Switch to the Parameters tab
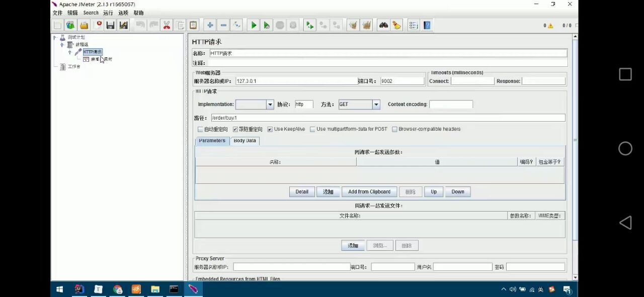644x297 pixels. click(212, 141)
